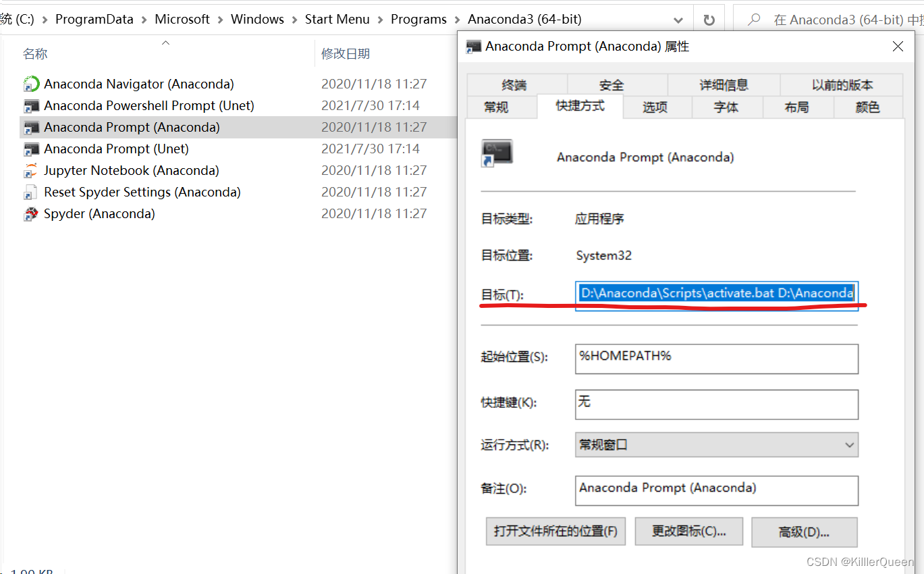The height and width of the screenshot is (574, 924).
Task: Select the Reset Spyder Settings (Anaconda) name
Action: point(142,192)
